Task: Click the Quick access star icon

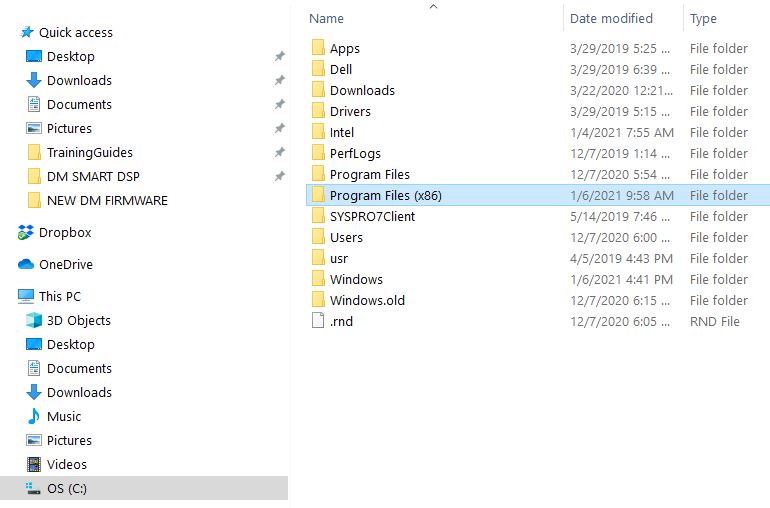Action: 27,32
